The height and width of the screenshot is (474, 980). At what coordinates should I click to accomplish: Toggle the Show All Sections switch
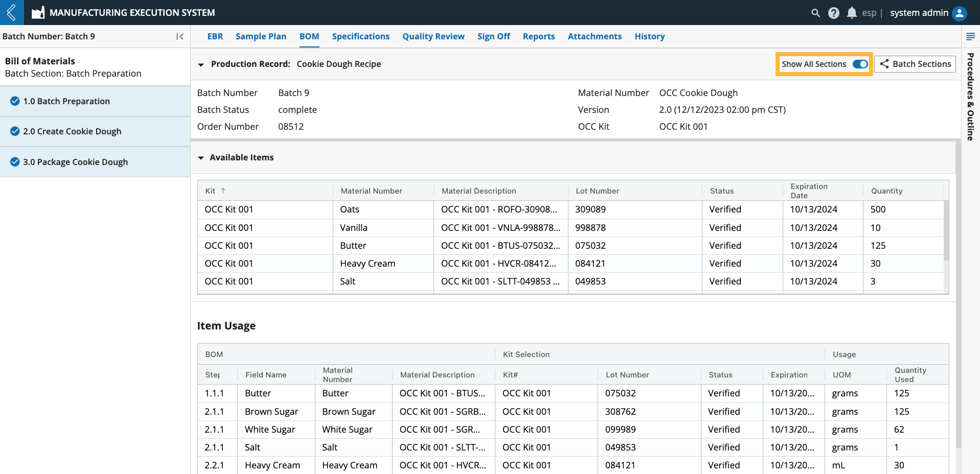(860, 64)
